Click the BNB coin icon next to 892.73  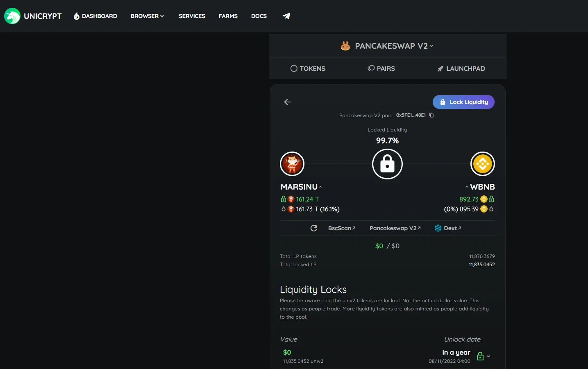[x=484, y=199]
